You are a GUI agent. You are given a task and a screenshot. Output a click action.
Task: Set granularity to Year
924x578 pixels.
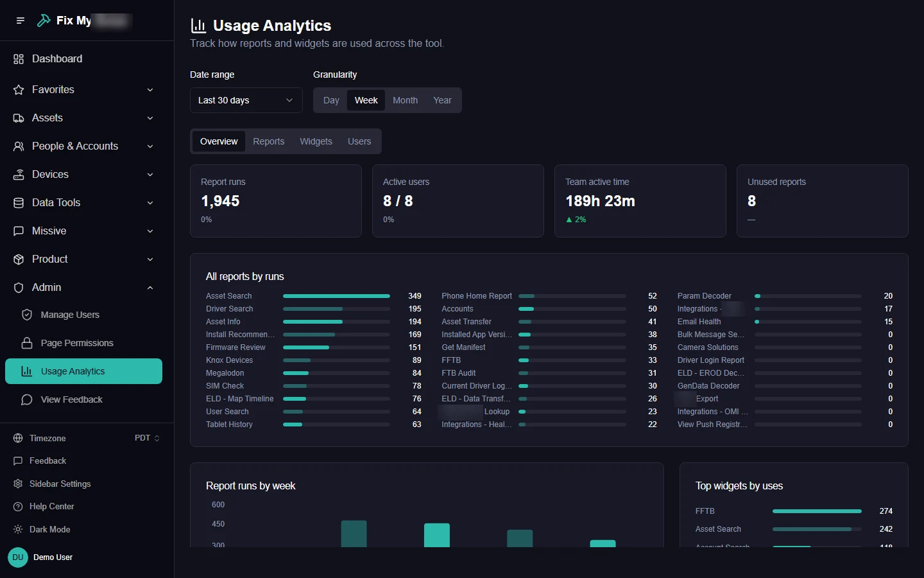click(x=442, y=100)
